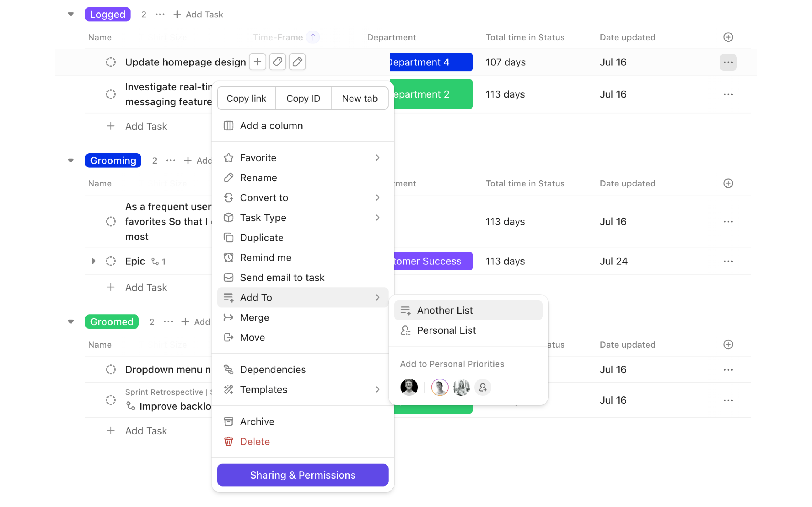Select the first avatar in Personal Priorities
812x507 pixels.
pyautogui.click(x=409, y=388)
